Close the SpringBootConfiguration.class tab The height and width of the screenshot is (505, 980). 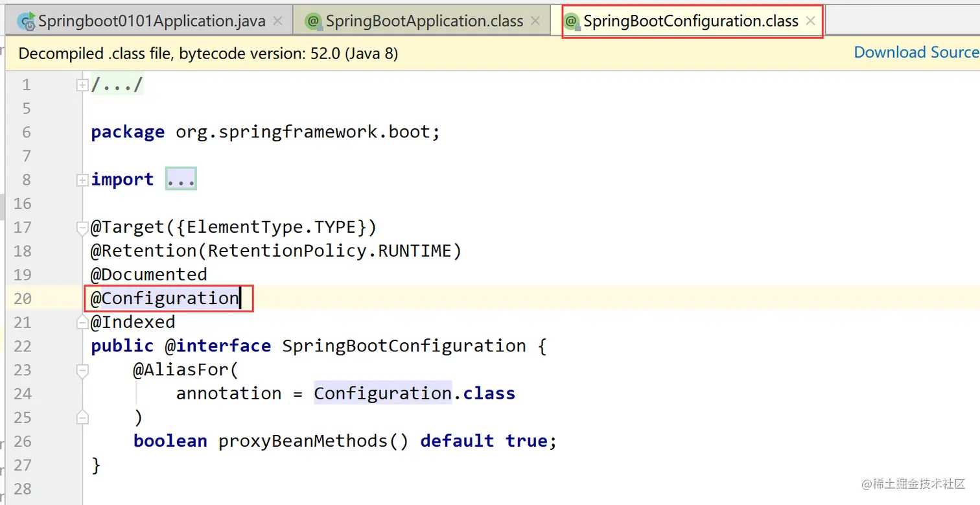click(810, 21)
